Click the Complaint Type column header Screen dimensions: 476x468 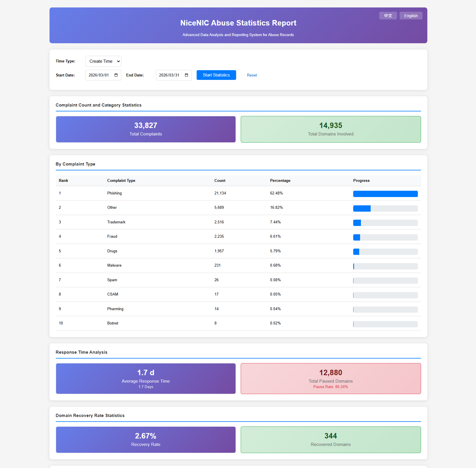(x=121, y=181)
